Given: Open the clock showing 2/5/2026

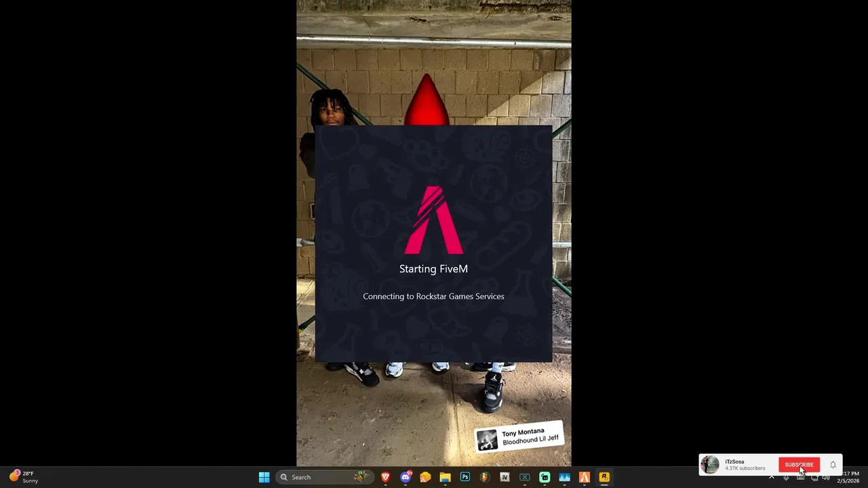Looking at the screenshot, I should (x=848, y=477).
